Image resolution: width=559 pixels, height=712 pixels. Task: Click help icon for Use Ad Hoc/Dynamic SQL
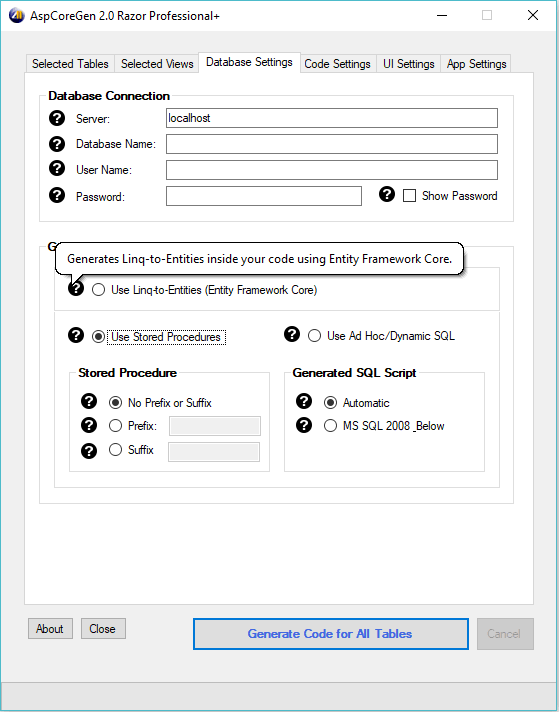[x=292, y=334]
